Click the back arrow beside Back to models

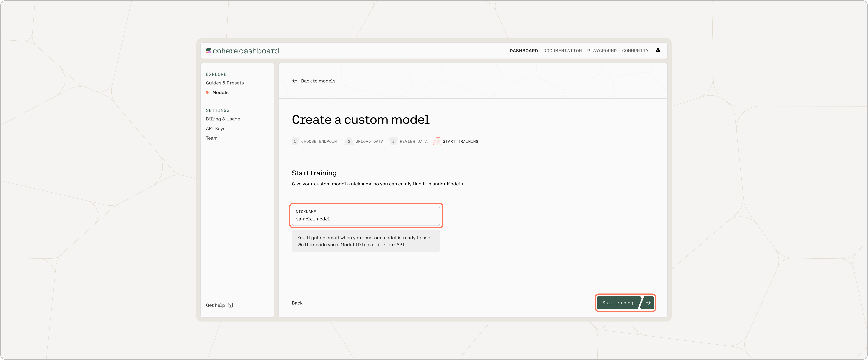point(294,81)
